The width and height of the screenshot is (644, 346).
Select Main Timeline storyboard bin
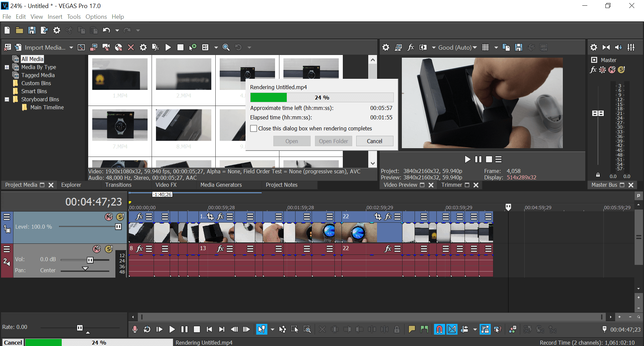pos(47,107)
